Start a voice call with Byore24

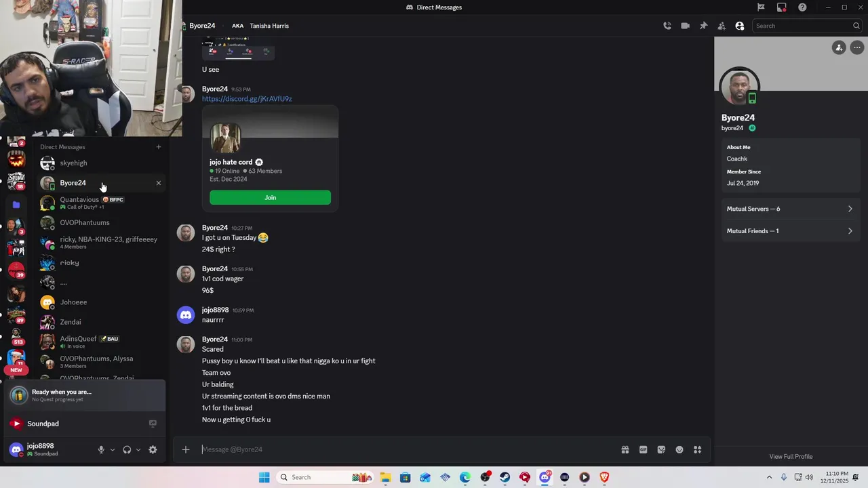coord(667,26)
